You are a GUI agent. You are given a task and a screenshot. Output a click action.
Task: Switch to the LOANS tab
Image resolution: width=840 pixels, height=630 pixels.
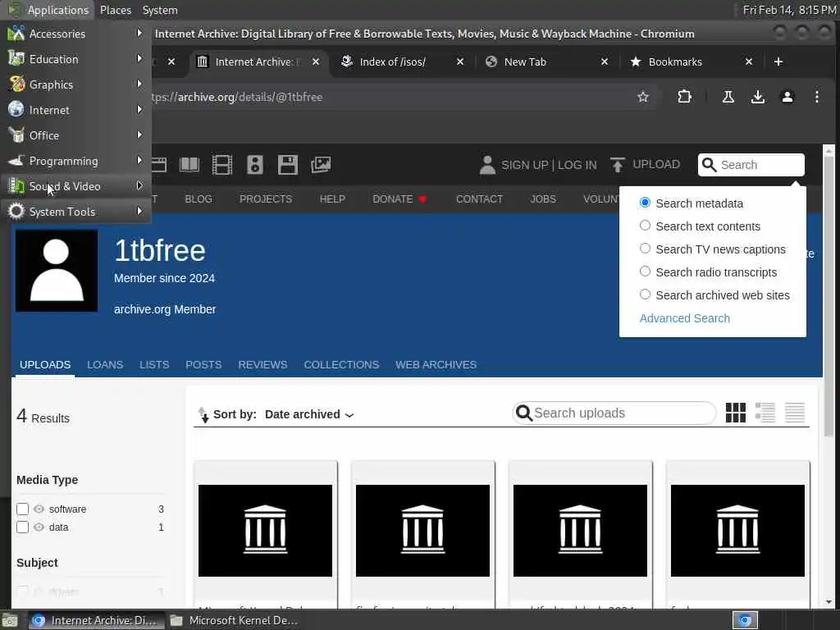point(105,364)
